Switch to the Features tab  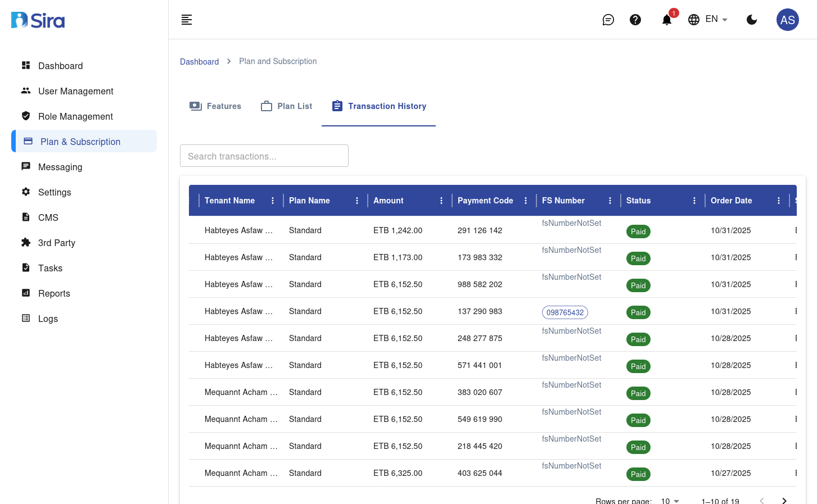pos(215,106)
